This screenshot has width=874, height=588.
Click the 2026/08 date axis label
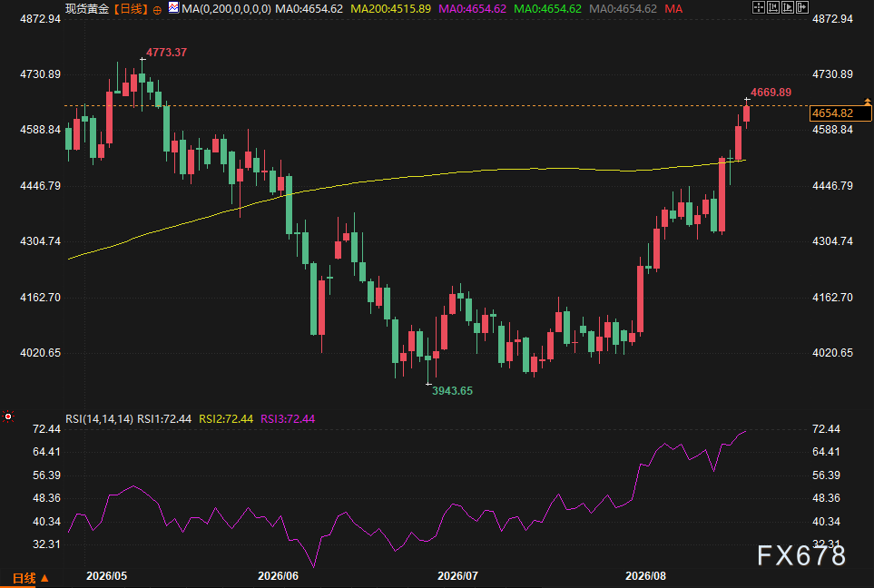click(x=645, y=575)
